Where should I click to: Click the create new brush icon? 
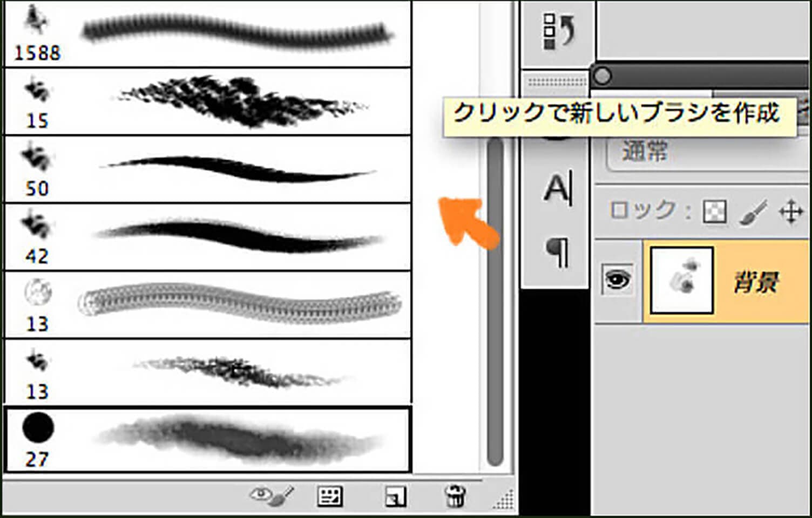[x=395, y=496]
